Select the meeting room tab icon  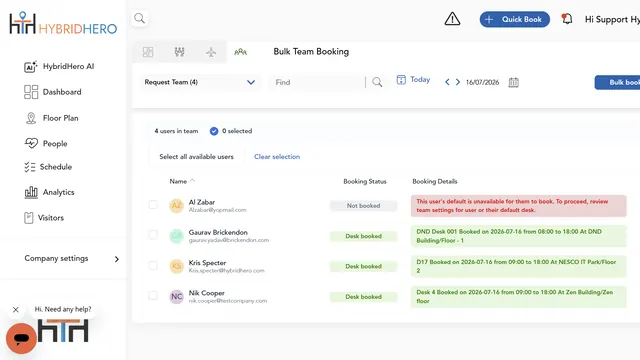[x=180, y=52]
